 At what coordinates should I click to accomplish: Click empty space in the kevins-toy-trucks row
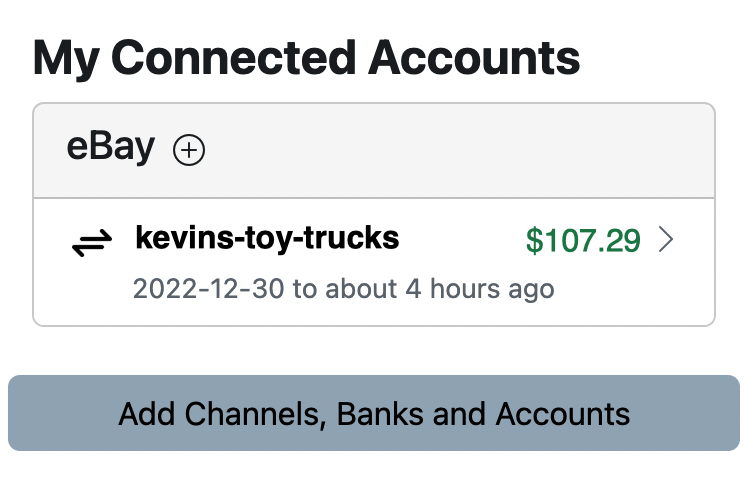(x=460, y=240)
